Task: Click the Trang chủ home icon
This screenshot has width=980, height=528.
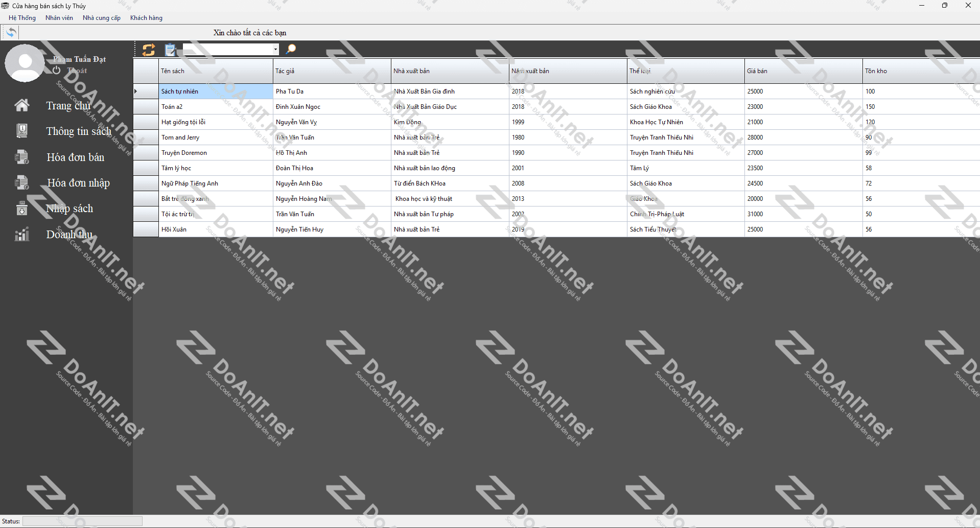Action: click(21, 105)
